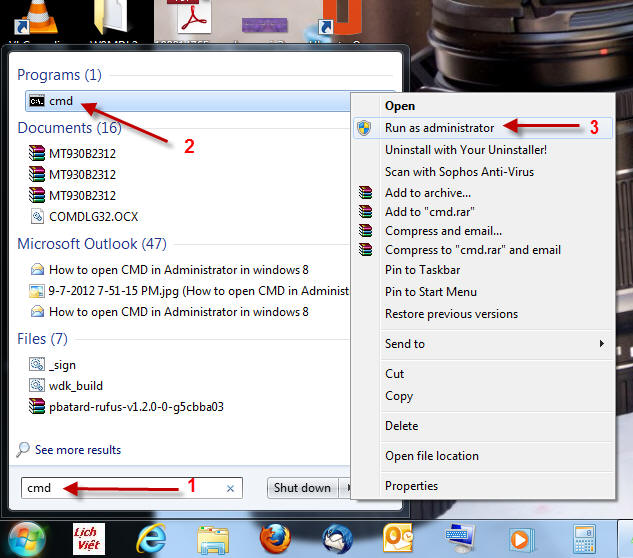Open the COMDLG32.OCX file
Viewport: 633px width, 558px height.
[x=93, y=216]
